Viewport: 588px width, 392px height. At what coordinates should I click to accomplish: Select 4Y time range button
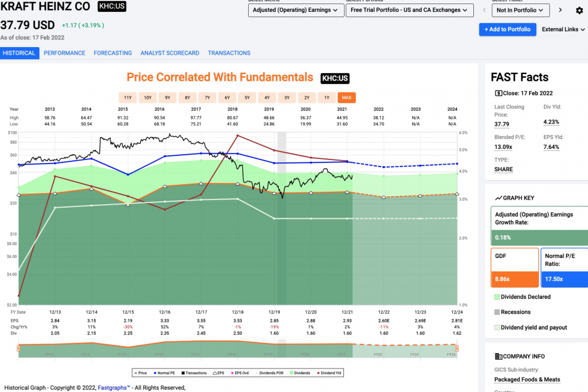(267, 98)
